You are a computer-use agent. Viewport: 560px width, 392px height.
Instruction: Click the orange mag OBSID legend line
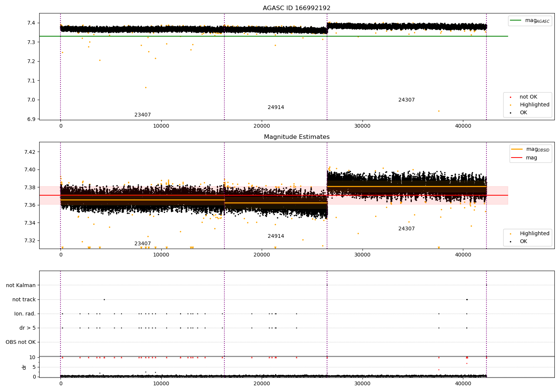(517, 149)
